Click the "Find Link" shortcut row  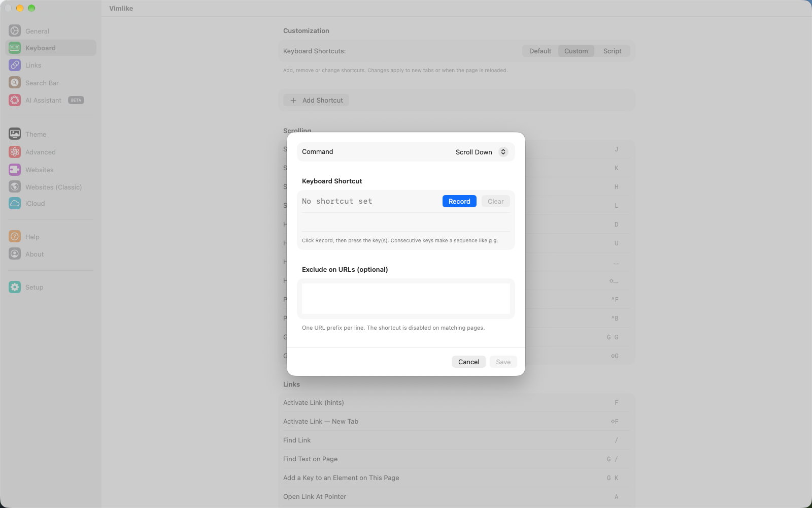coord(457,440)
